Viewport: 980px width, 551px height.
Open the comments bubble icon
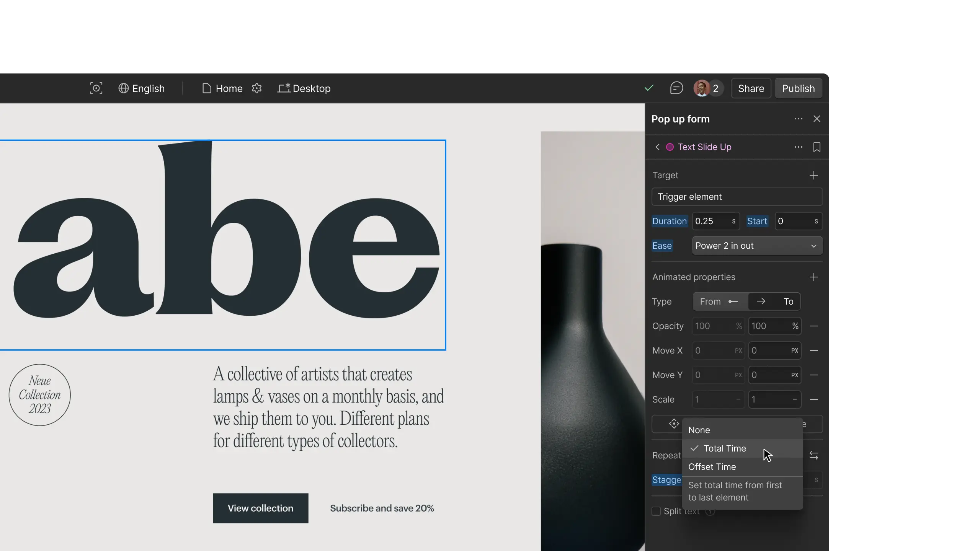click(x=676, y=88)
